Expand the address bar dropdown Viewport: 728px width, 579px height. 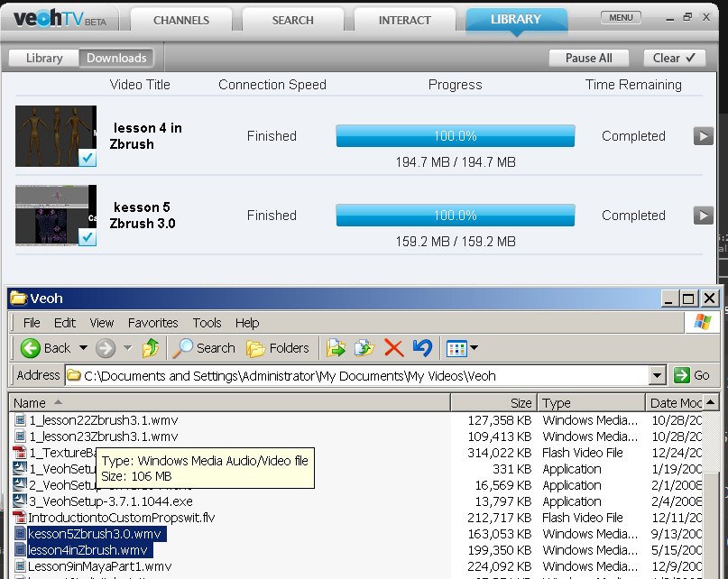[658, 375]
